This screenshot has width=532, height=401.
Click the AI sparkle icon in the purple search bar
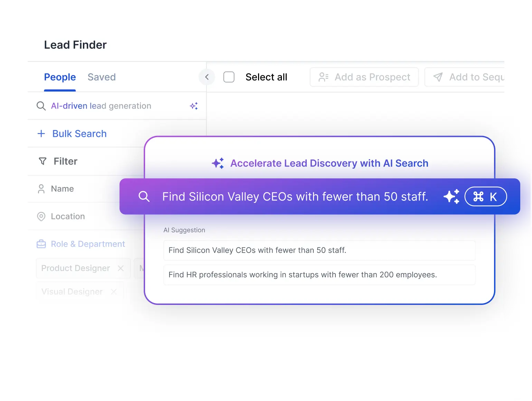tap(451, 197)
